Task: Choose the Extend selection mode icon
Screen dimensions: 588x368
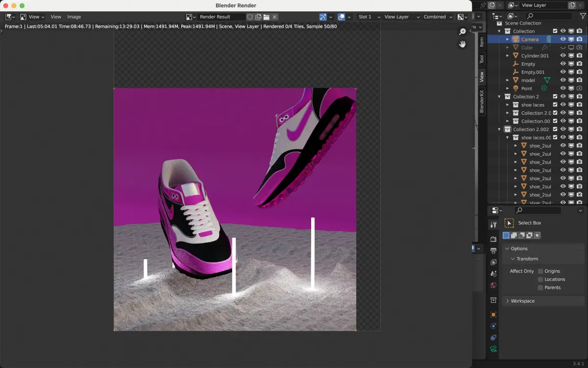Action: pos(514,236)
